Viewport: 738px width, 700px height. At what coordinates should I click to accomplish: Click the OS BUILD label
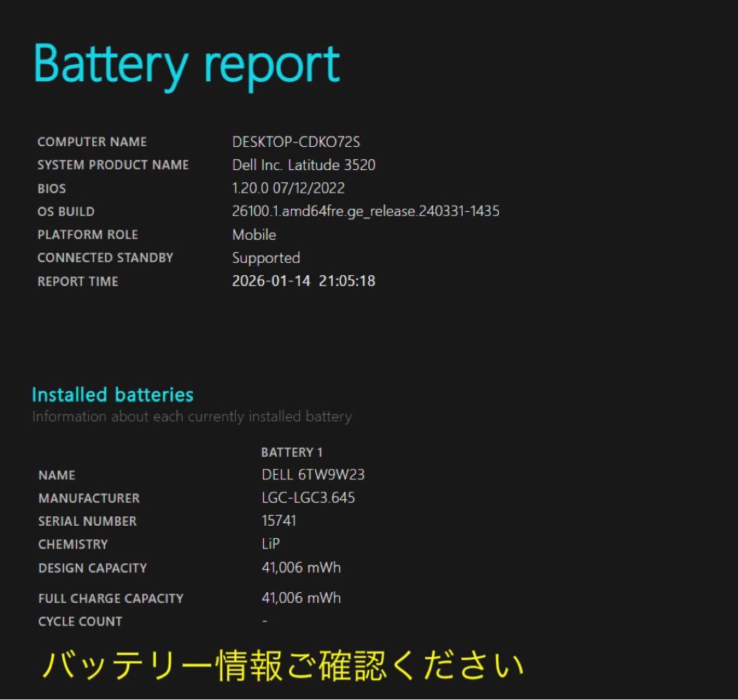pos(66,212)
